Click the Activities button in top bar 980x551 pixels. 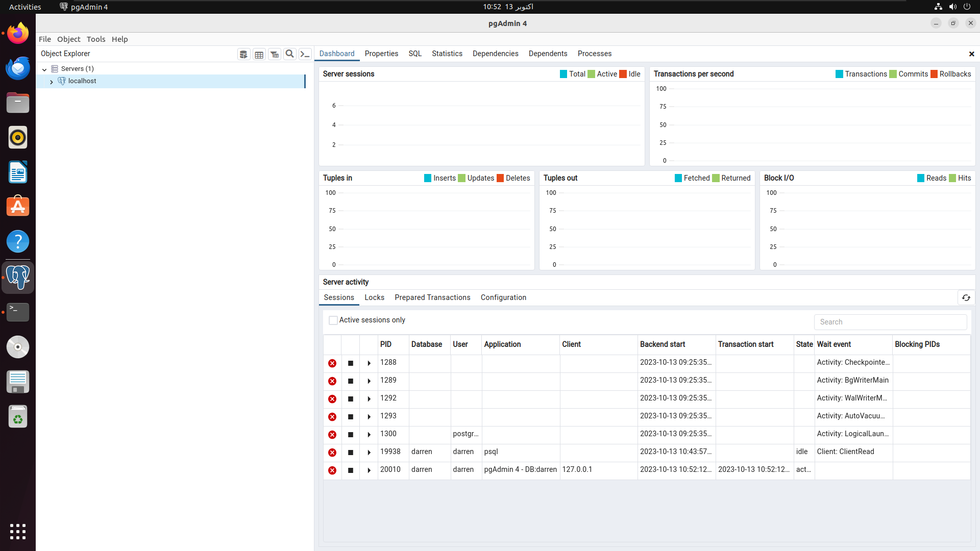(x=25, y=7)
